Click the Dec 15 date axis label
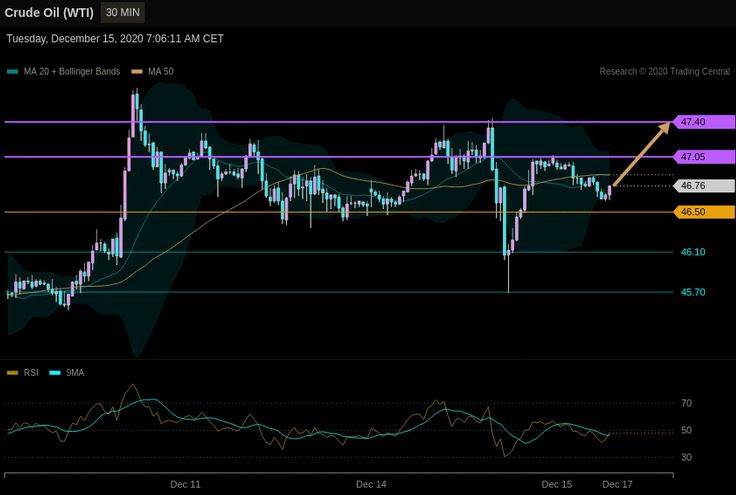Screen dimensions: 736x495 point(557,484)
